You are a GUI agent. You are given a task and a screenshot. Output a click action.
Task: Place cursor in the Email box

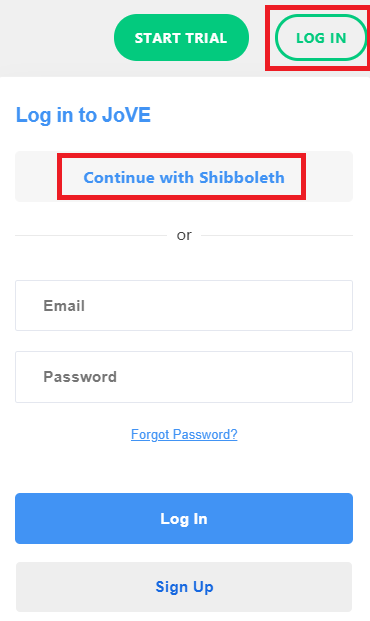(x=184, y=305)
